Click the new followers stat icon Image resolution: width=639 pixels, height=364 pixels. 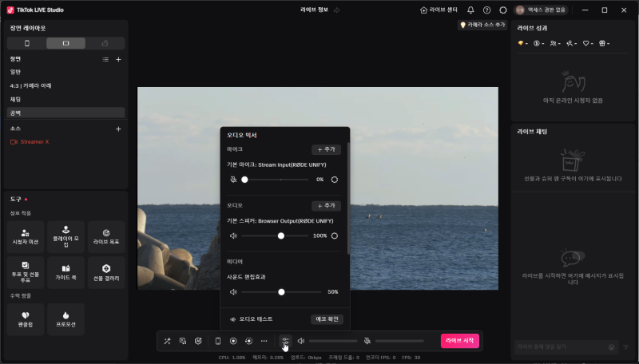pyautogui.click(x=571, y=43)
